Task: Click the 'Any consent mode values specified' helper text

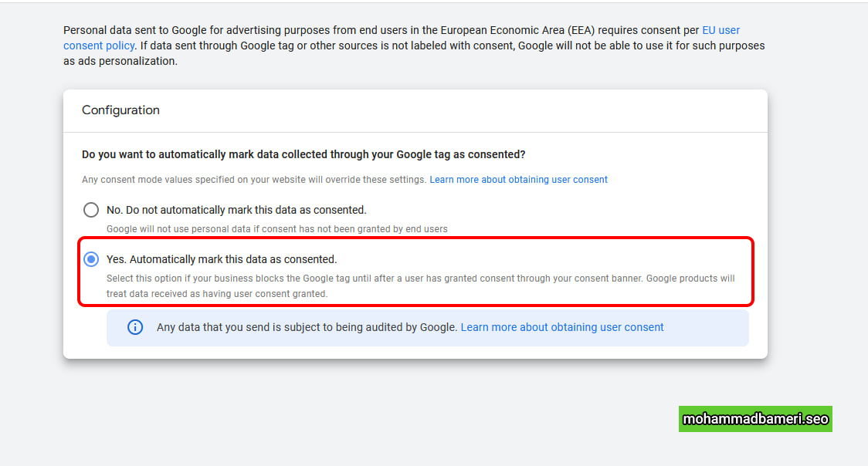Action: [x=254, y=180]
